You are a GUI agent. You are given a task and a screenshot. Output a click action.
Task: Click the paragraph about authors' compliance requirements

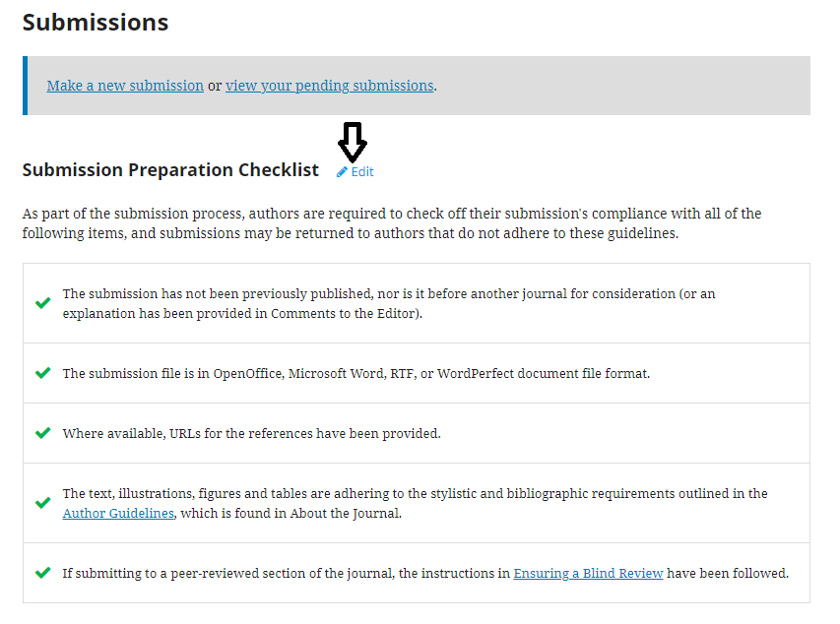392,223
